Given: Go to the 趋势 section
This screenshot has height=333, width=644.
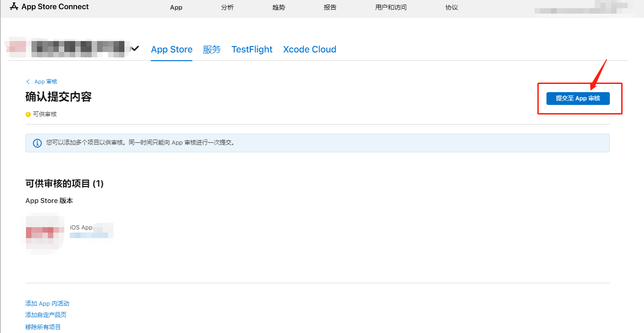Looking at the screenshot, I should point(279,7).
